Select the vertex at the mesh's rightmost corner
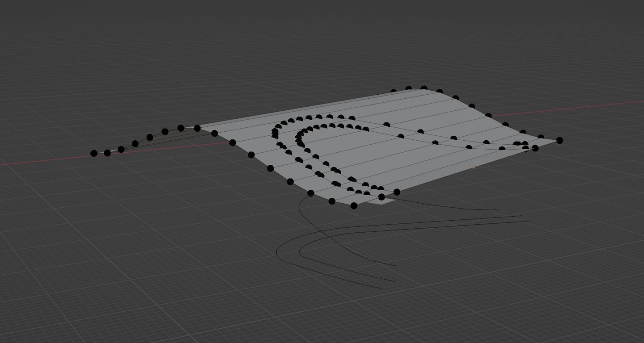The height and width of the screenshot is (343, 644). [559, 140]
